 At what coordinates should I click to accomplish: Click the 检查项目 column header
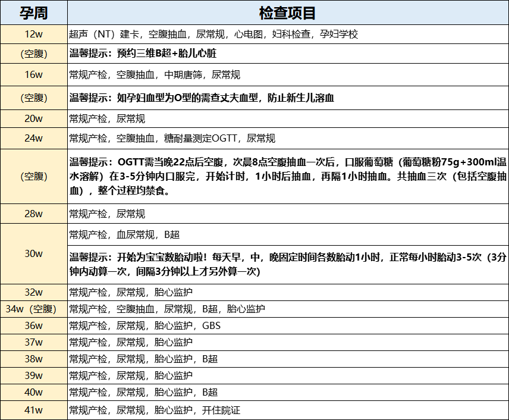(x=288, y=12)
